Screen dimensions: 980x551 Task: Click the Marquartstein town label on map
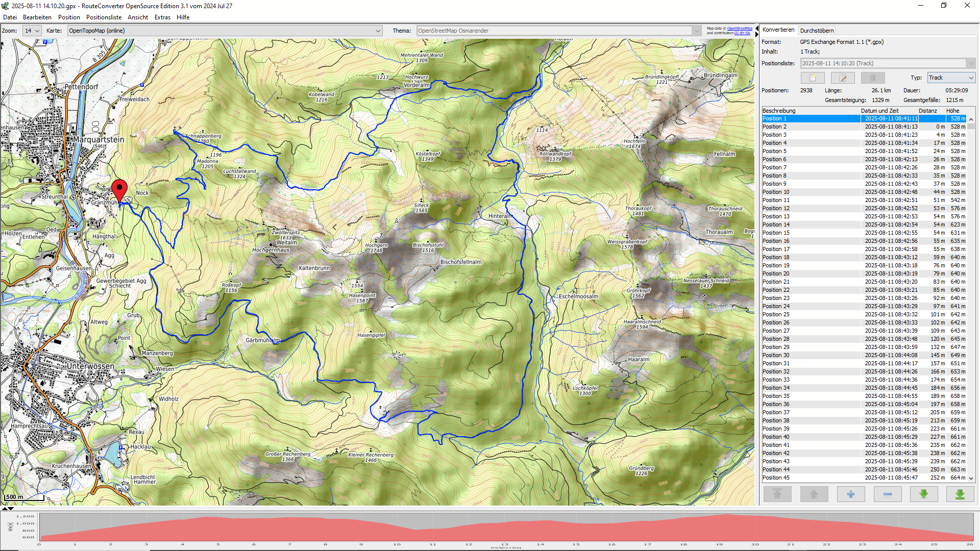[x=99, y=139]
